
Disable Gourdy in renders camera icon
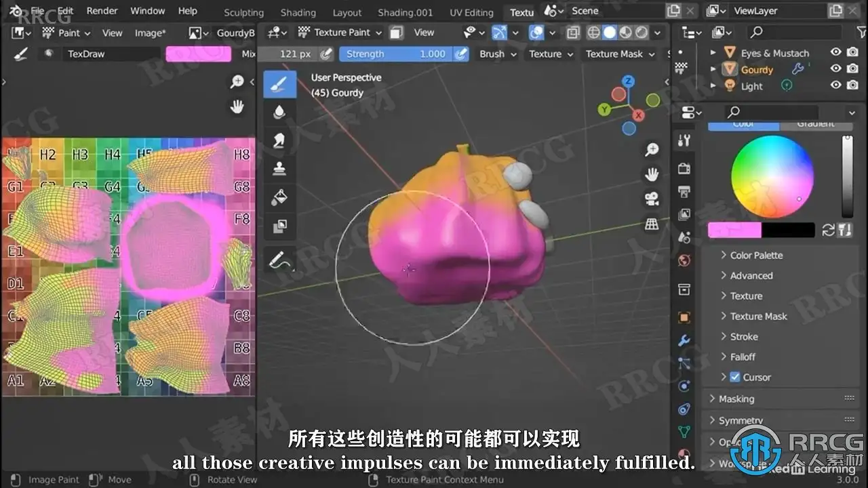854,68
